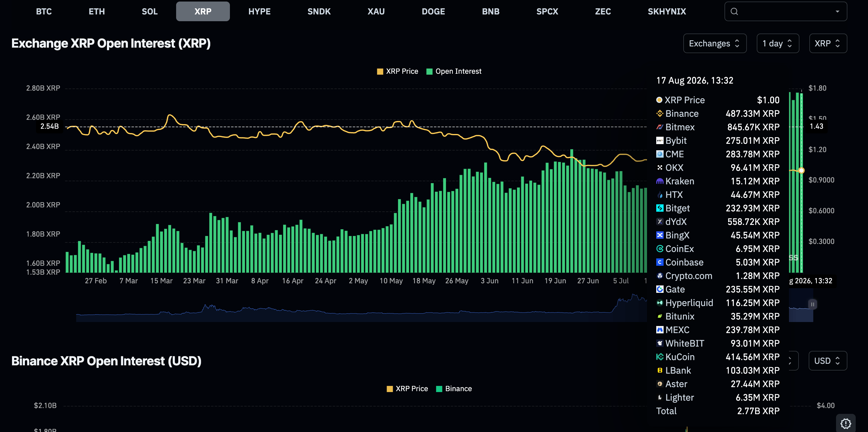The height and width of the screenshot is (432, 868).
Task: Toggle the Binance legend swatch in lower chart
Action: tap(439, 389)
